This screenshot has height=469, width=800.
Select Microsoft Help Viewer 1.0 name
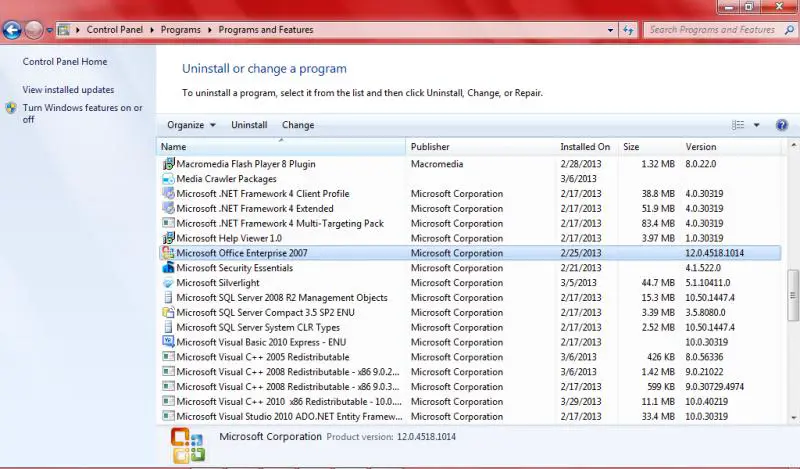(229, 238)
